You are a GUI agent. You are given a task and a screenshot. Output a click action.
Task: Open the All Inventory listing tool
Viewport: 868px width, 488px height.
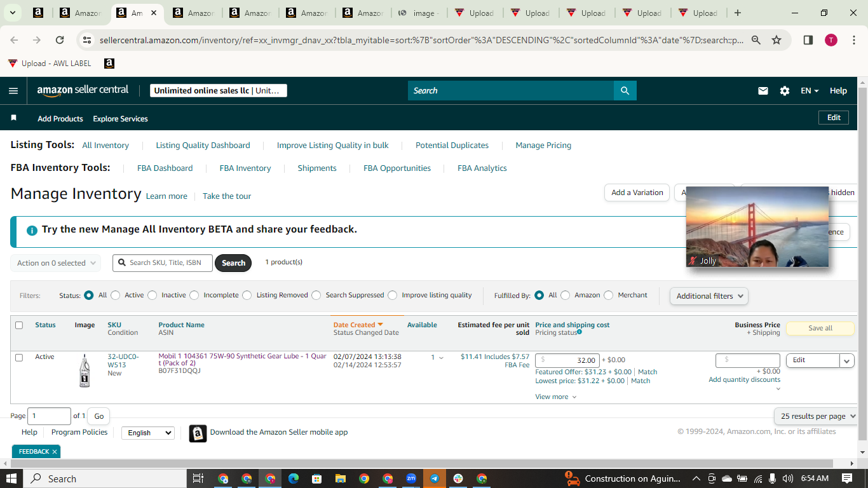pyautogui.click(x=105, y=146)
